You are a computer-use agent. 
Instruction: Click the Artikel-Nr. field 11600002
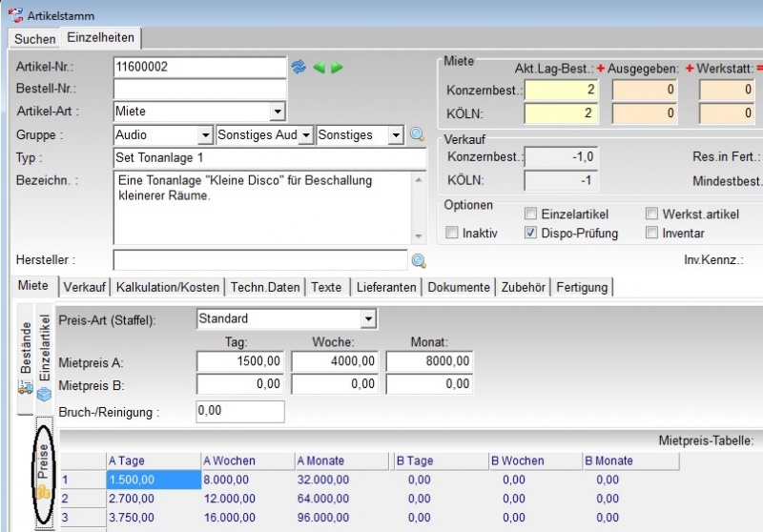(200, 67)
